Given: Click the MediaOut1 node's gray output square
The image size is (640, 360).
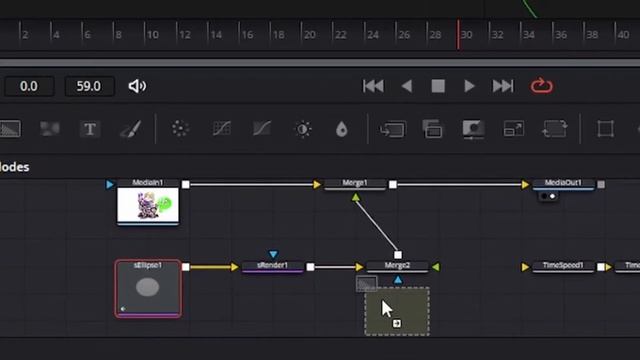Looking at the screenshot, I should [601, 184].
